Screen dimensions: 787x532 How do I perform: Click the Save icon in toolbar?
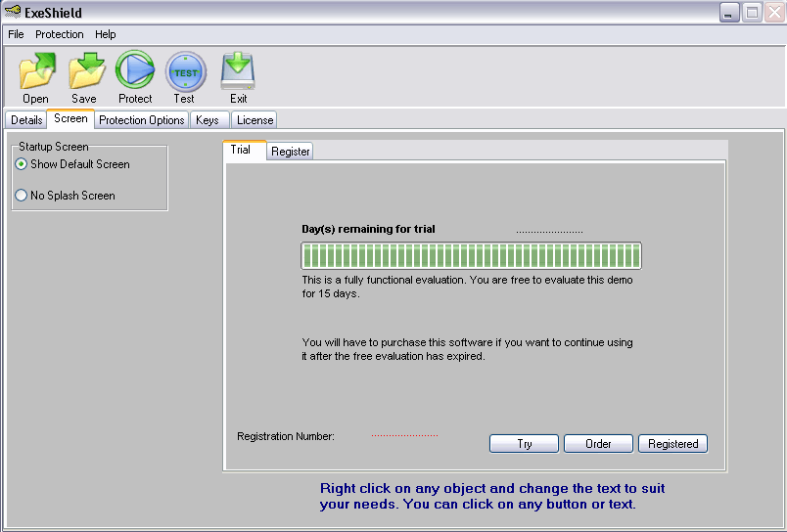85,71
